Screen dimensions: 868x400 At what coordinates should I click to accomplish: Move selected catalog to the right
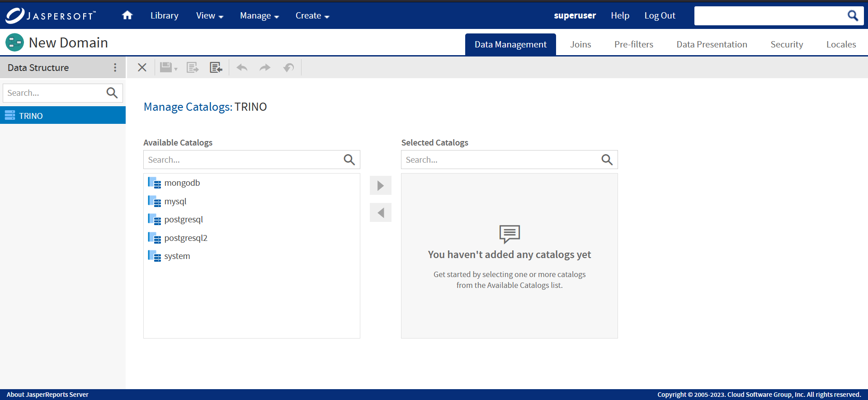(381, 185)
